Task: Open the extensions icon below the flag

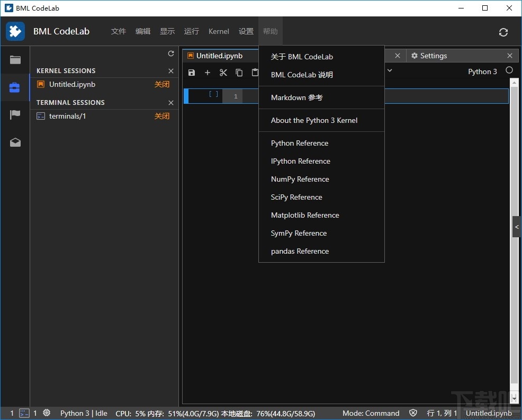Action: pyautogui.click(x=15, y=142)
